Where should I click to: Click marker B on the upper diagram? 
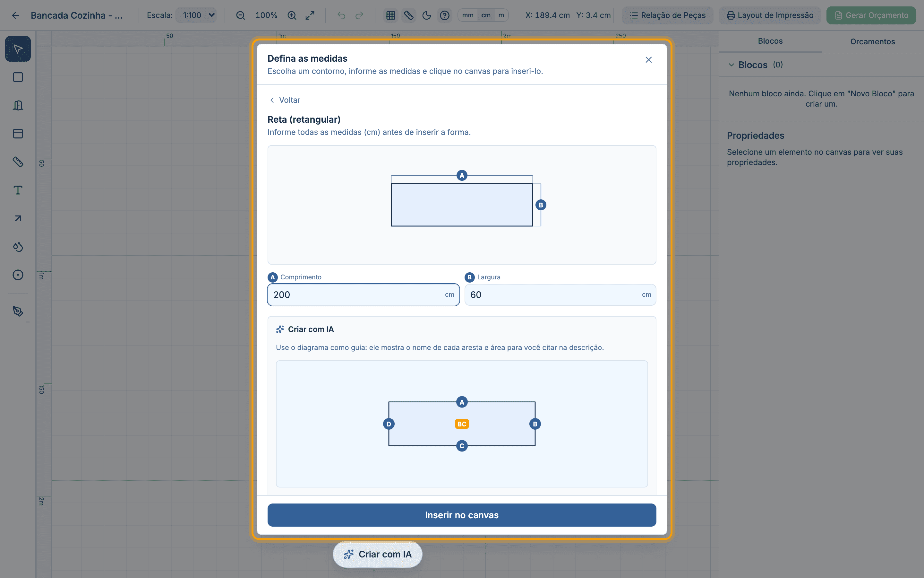(541, 205)
